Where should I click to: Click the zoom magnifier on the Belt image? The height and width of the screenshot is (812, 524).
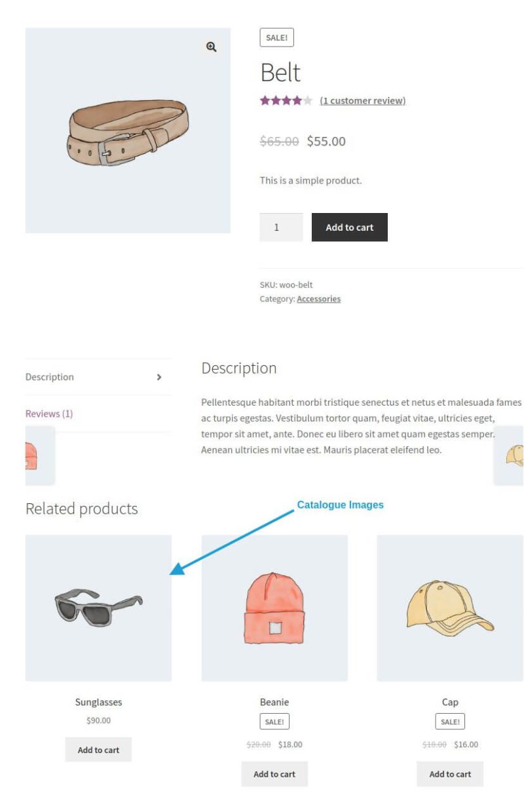pyautogui.click(x=210, y=48)
